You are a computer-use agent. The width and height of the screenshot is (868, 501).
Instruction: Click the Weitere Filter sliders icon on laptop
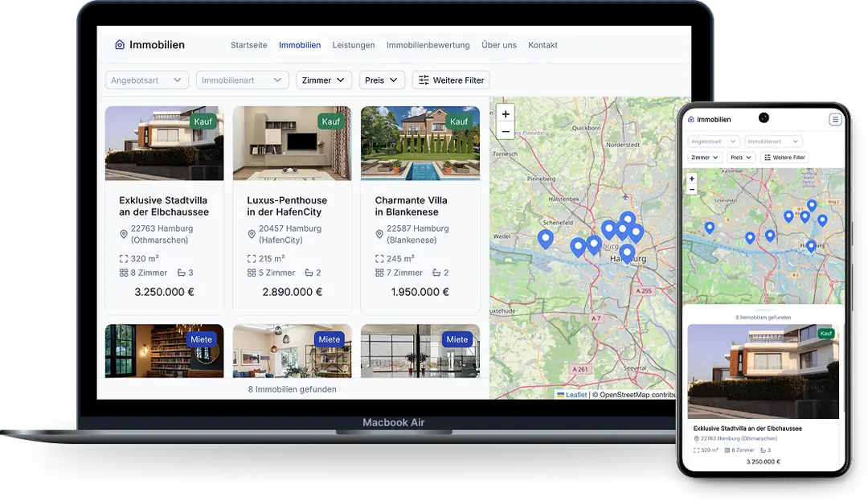(x=424, y=80)
